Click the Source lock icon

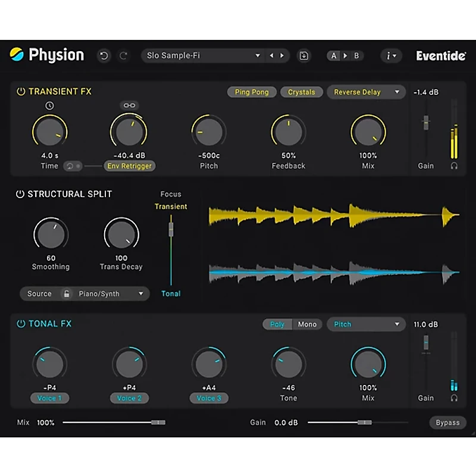click(x=67, y=293)
